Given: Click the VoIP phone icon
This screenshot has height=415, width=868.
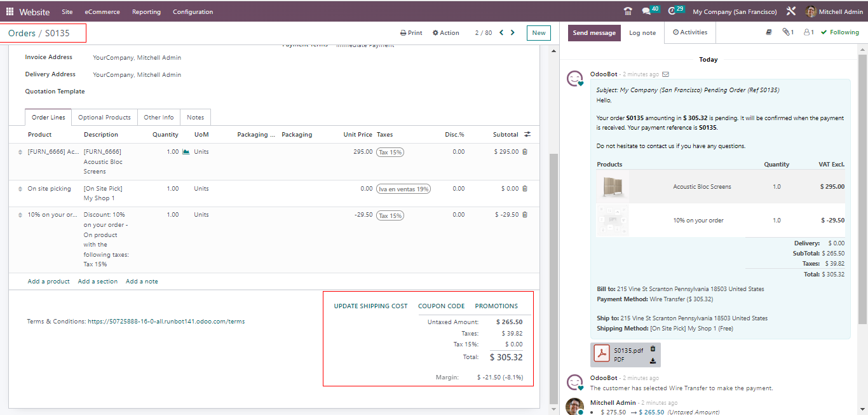Looking at the screenshot, I should coord(628,11).
